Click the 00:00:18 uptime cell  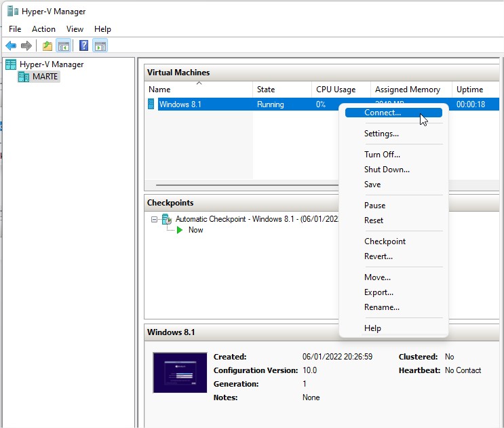(471, 104)
